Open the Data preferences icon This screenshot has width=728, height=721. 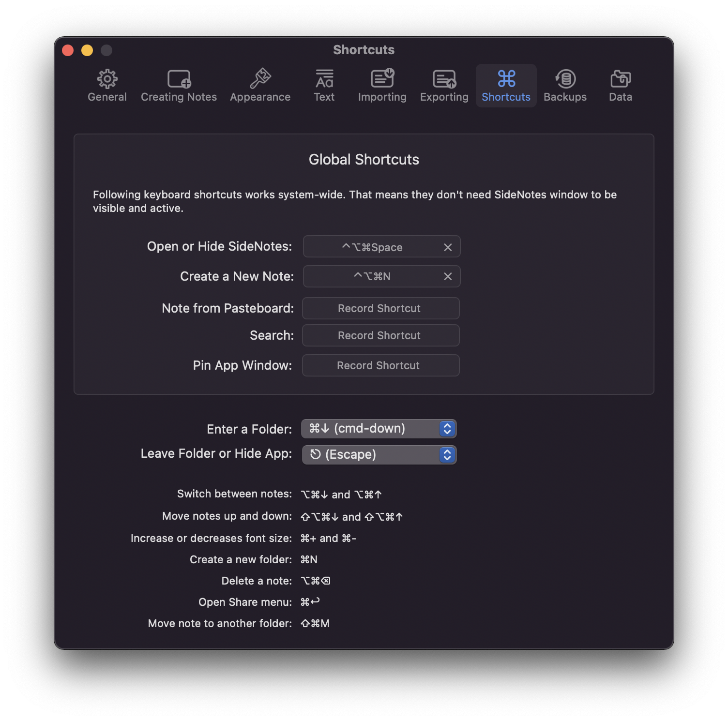coord(621,78)
